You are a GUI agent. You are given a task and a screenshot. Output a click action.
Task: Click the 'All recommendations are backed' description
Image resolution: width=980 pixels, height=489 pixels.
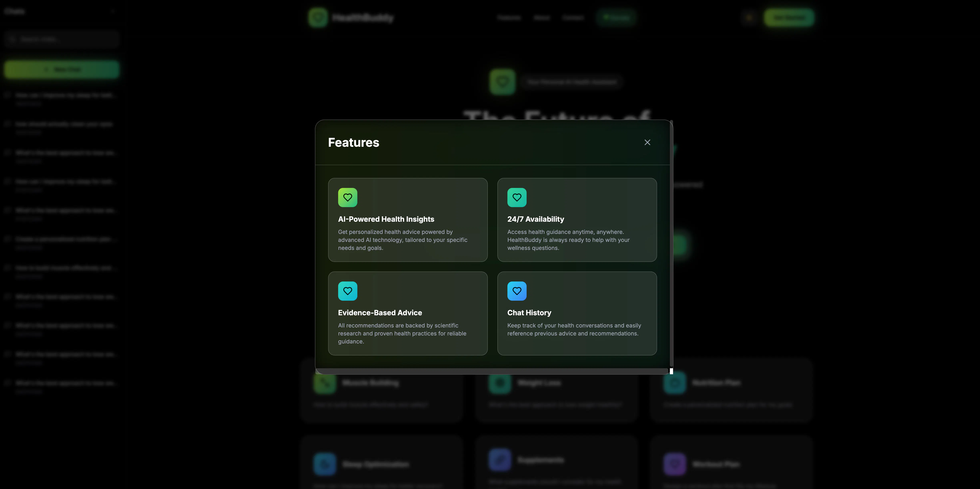(x=402, y=333)
